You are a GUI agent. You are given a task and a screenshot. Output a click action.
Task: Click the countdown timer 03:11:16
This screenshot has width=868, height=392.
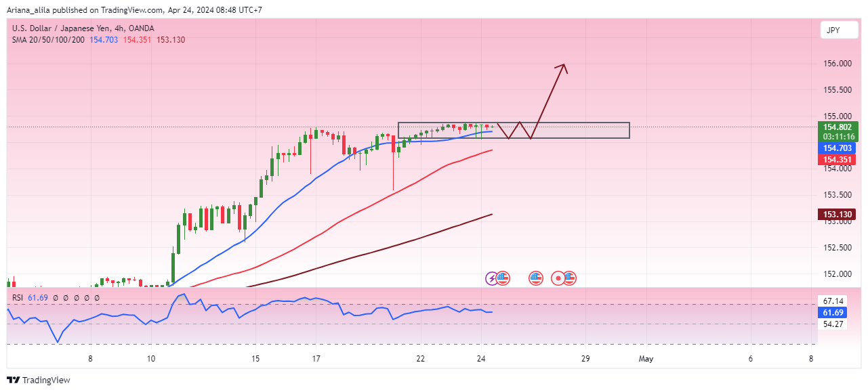click(838, 136)
